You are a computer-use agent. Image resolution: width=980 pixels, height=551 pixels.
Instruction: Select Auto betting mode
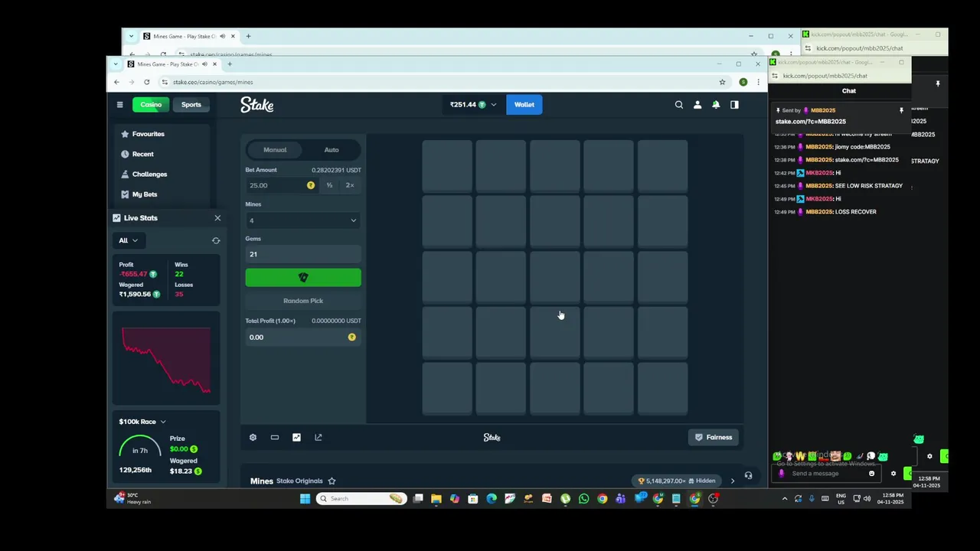pyautogui.click(x=332, y=150)
